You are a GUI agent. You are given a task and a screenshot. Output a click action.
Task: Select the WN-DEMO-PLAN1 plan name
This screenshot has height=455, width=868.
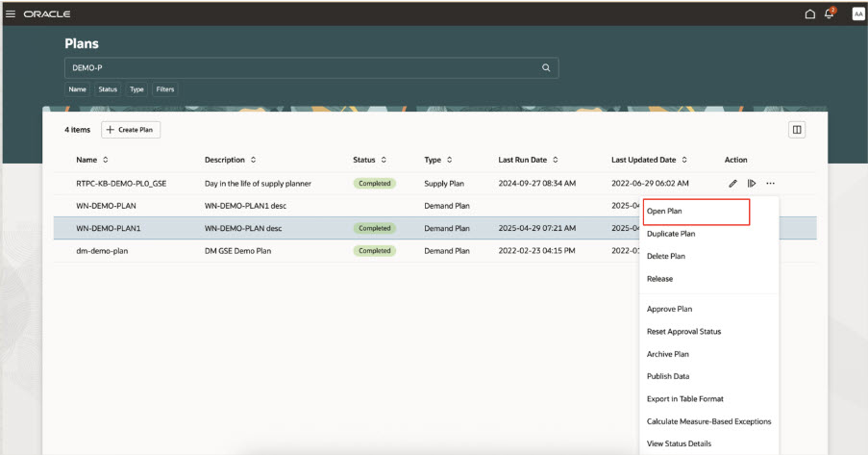(109, 228)
